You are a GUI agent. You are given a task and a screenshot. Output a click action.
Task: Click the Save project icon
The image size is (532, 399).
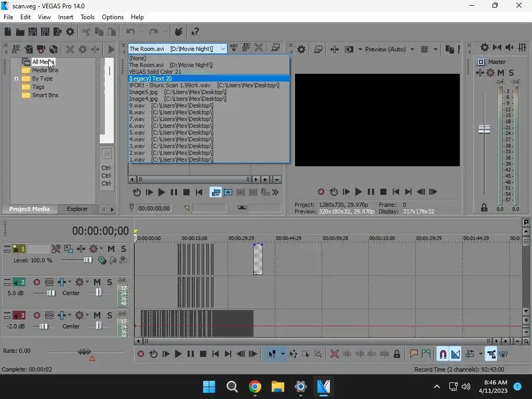pyautogui.click(x=33, y=32)
